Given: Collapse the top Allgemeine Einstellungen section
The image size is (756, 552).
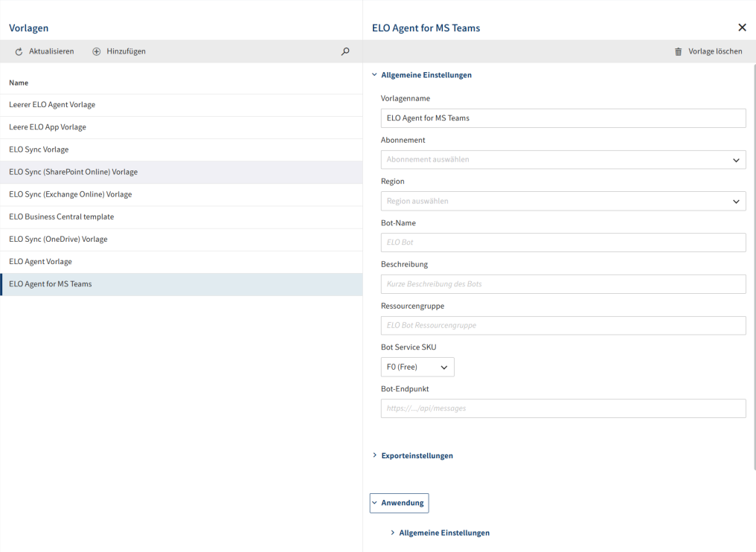Looking at the screenshot, I should [x=421, y=74].
